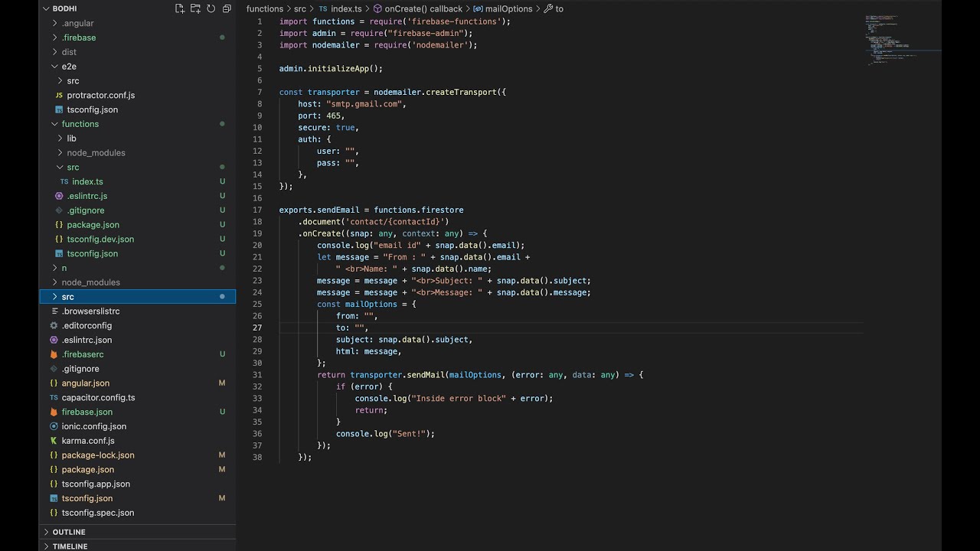The height and width of the screenshot is (551, 980).
Task: Click the Ionic icon beside ionic.config.json
Action: pos(54,426)
